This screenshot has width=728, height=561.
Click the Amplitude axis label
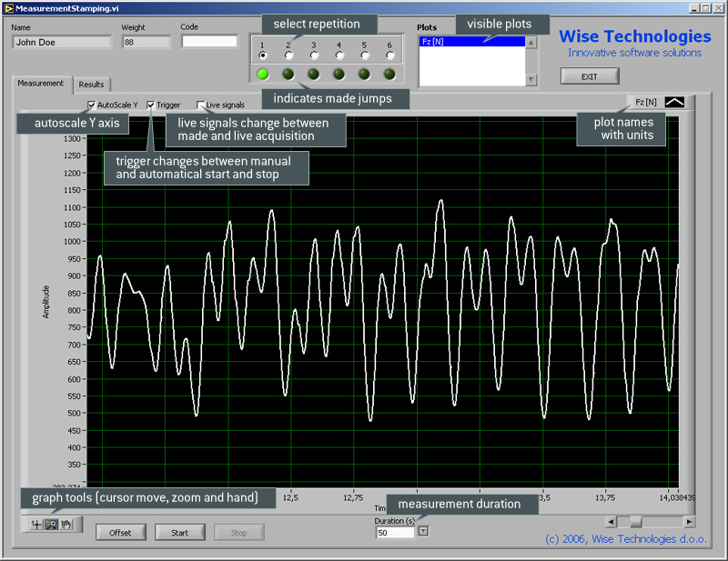46,302
